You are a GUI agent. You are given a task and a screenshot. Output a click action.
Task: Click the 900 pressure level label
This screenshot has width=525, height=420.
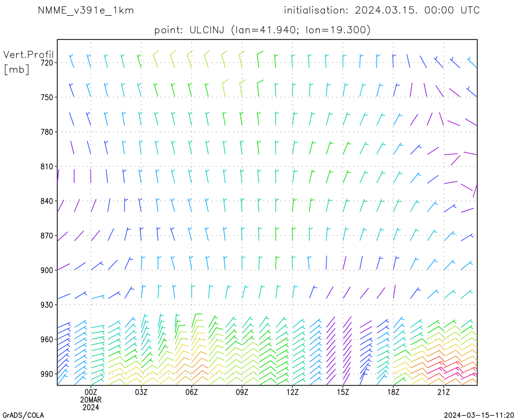(47, 270)
